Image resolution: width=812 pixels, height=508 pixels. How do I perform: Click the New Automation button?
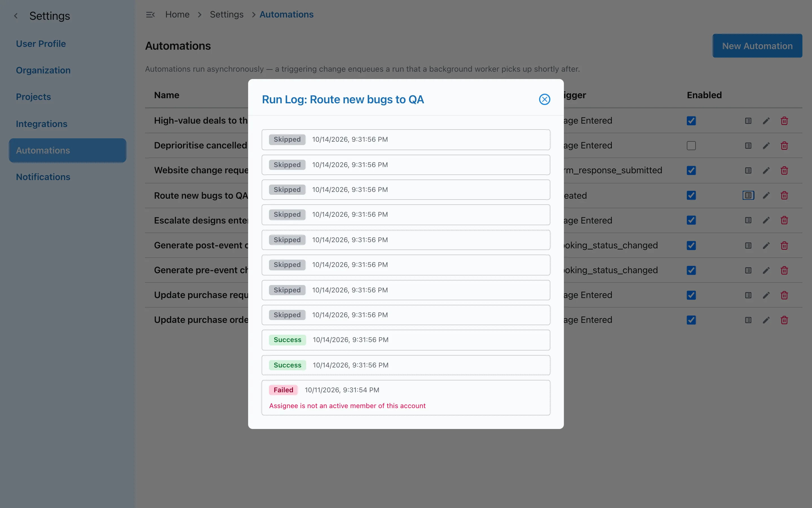click(757, 46)
